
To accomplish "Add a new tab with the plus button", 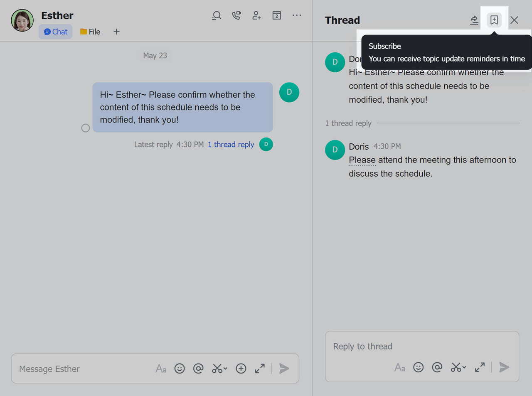I will tap(116, 32).
